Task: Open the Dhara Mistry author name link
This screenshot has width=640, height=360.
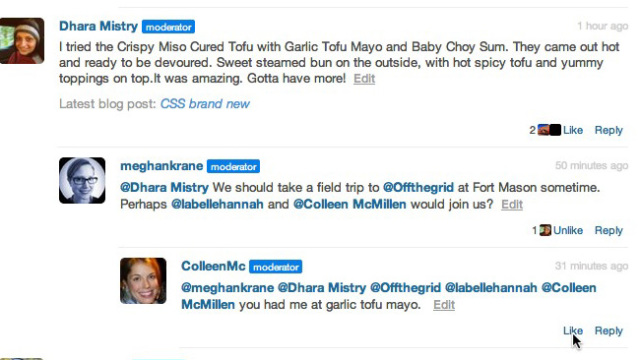Action: click(x=98, y=26)
